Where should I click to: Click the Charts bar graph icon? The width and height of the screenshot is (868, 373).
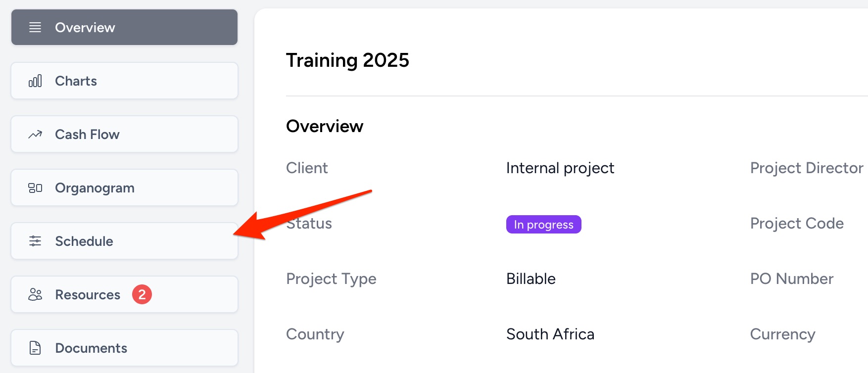[x=35, y=81]
